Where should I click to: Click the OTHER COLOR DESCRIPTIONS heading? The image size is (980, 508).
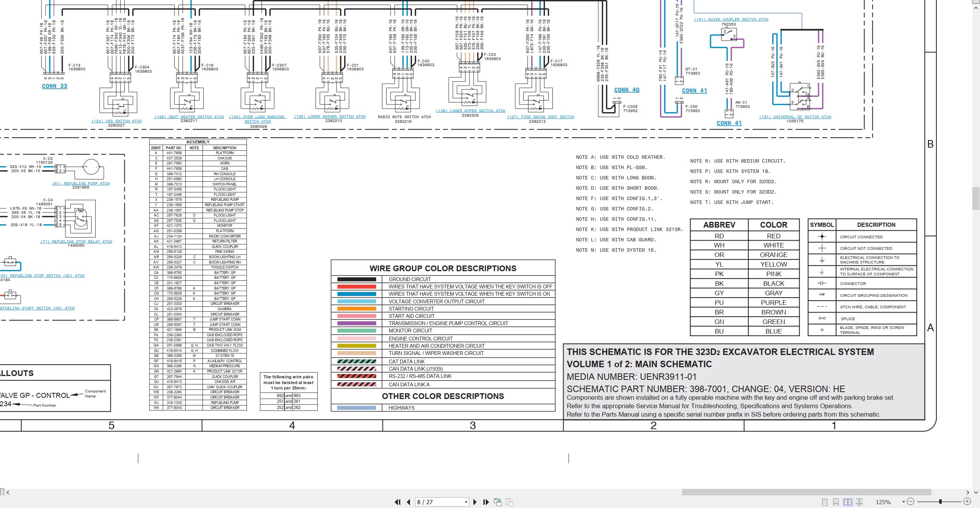[x=443, y=396]
